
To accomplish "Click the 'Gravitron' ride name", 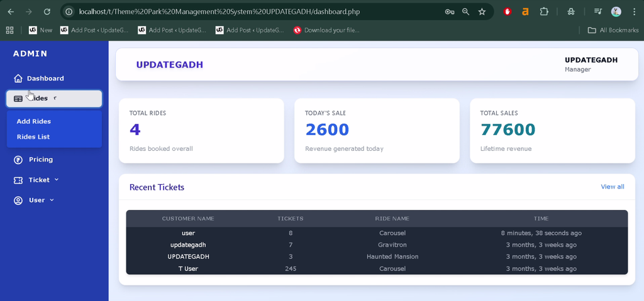I will (392, 244).
